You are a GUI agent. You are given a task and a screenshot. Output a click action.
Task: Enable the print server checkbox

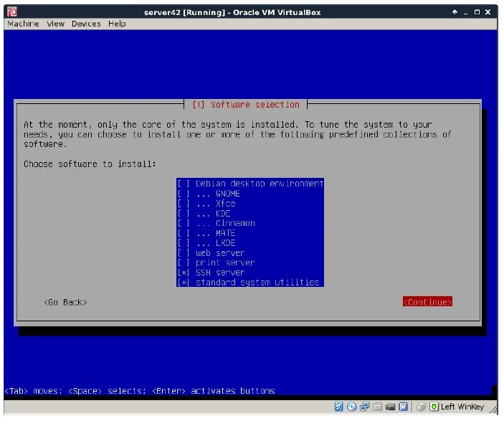(x=184, y=262)
